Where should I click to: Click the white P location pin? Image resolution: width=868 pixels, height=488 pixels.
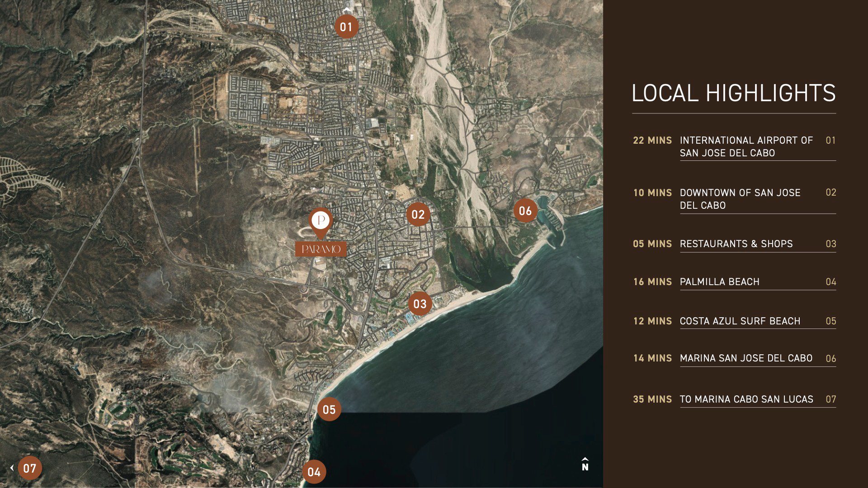(x=321, y=221)
